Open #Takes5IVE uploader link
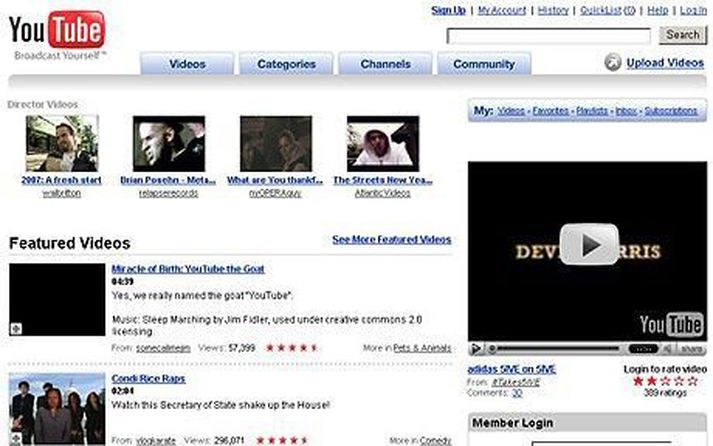713x446 pixels. [x=515, y=382]
